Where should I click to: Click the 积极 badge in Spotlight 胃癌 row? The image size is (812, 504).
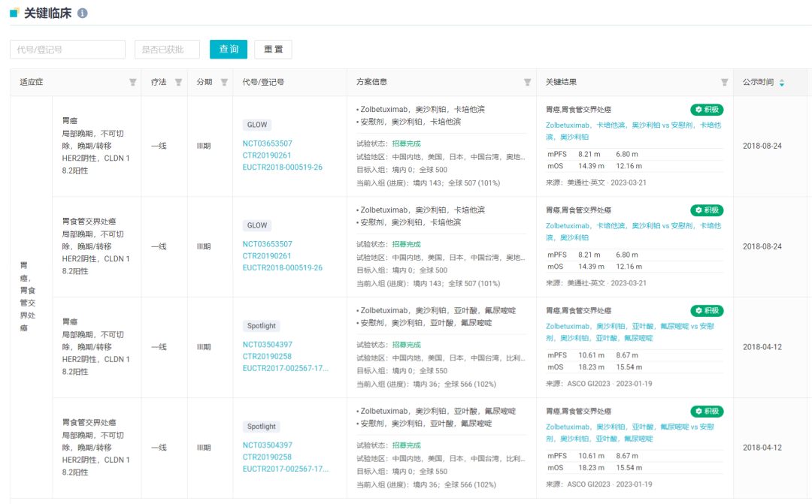(x=707, y=310)
